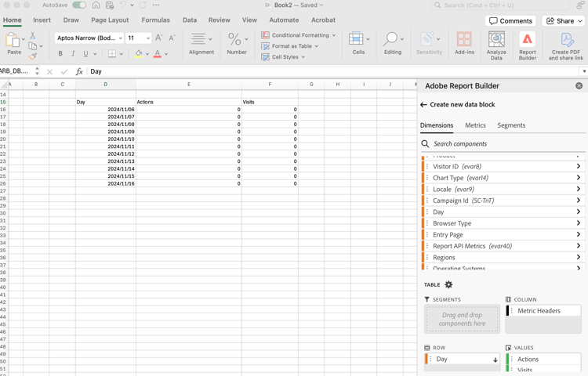588x376 pixels.
Task: Select the Locale dimension
Action: pos(503,189)
